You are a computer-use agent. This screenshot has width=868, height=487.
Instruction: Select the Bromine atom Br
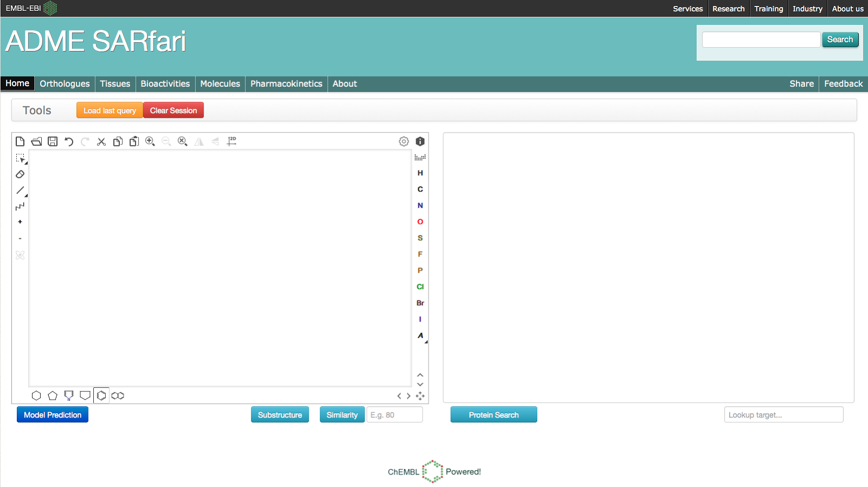tap(420, 303)
